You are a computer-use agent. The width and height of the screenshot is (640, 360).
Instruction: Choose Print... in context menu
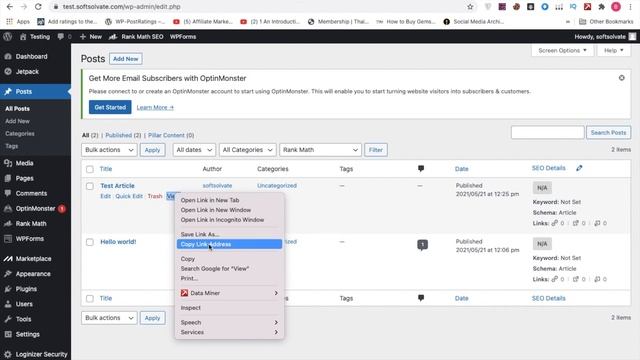(229, 278)
